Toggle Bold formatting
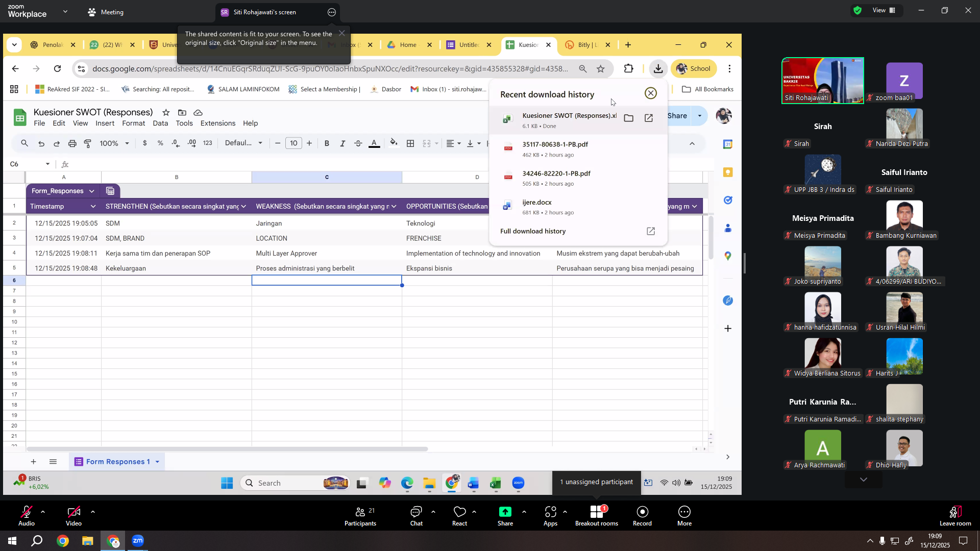Viewport: 980px width, 551px height. tap(327, 143)
